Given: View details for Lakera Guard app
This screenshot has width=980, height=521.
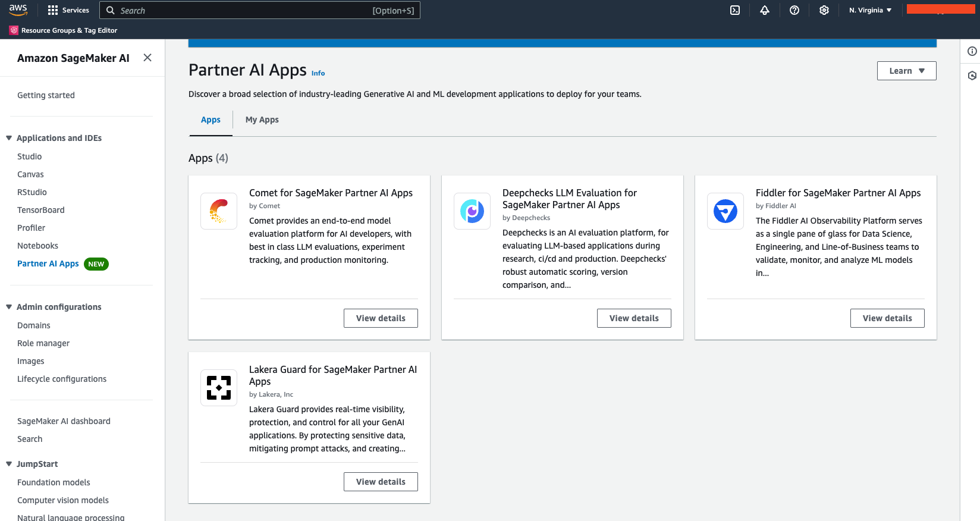Looking at the screenshot, I should tap(381, 482).
